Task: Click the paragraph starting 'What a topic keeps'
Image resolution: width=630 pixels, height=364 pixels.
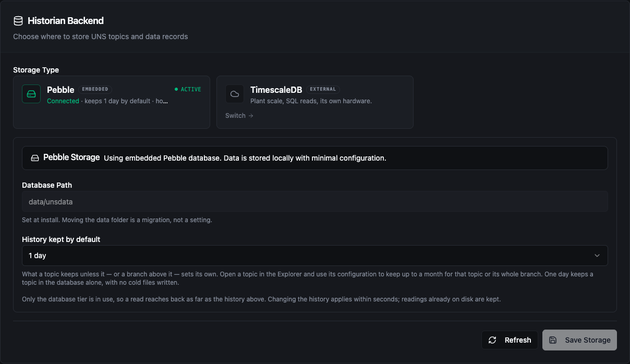Action: [x=308, y=278]
